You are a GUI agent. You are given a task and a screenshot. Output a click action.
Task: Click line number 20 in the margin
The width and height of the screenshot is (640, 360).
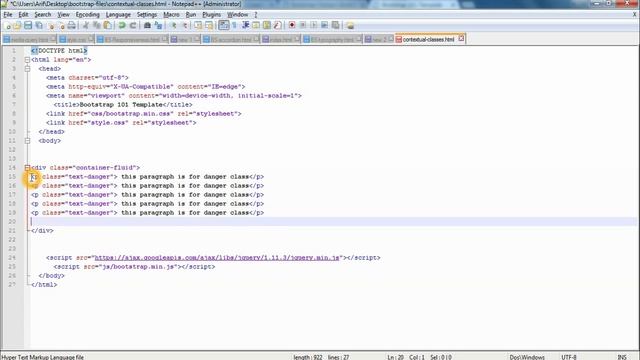click(12, 222)
